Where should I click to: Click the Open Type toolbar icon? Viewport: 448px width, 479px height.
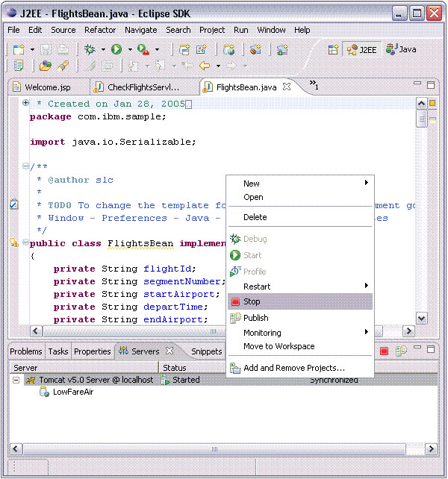coord(46,66)
